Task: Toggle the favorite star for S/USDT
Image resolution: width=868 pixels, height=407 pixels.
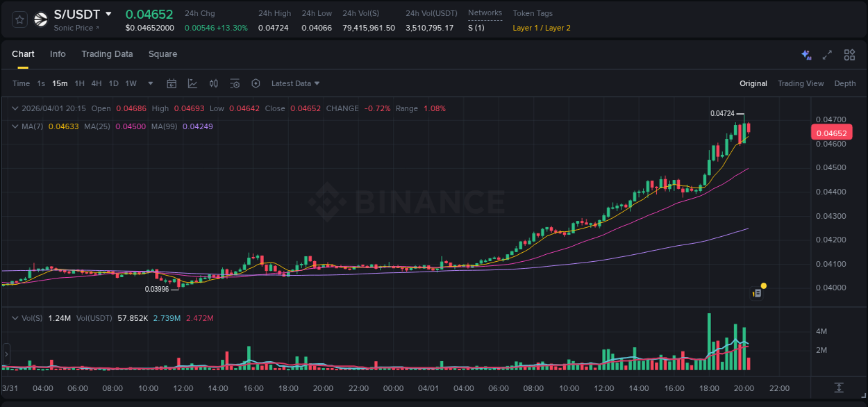Action: [x=19, y=19]
